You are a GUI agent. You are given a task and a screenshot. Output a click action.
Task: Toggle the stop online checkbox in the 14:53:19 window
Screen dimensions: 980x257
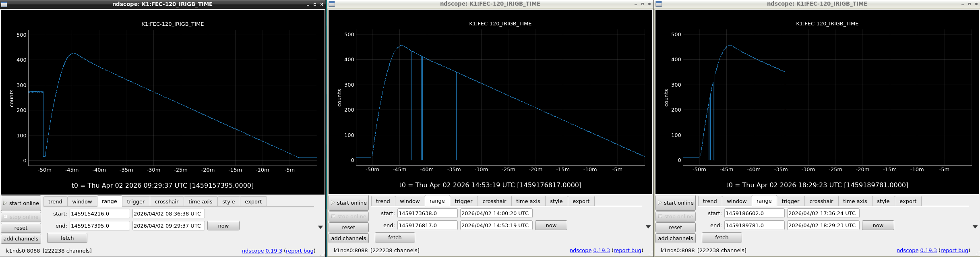pyautogui.click(x=333, y=216)
